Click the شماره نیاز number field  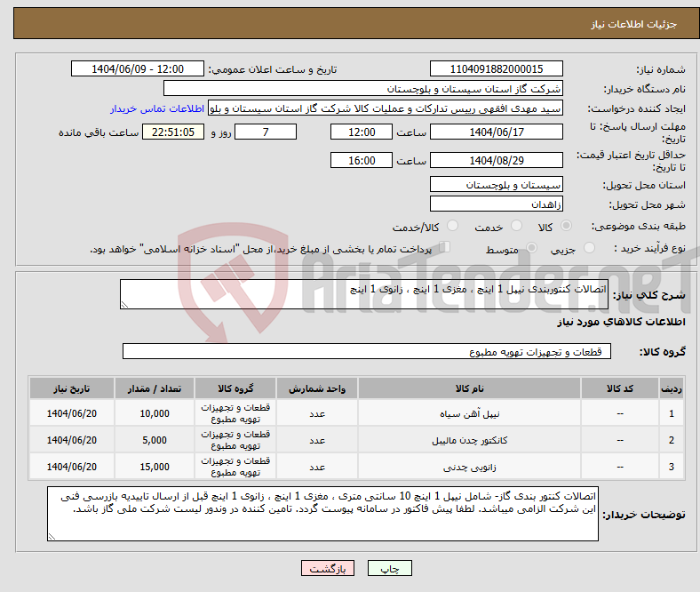point(496,69)
